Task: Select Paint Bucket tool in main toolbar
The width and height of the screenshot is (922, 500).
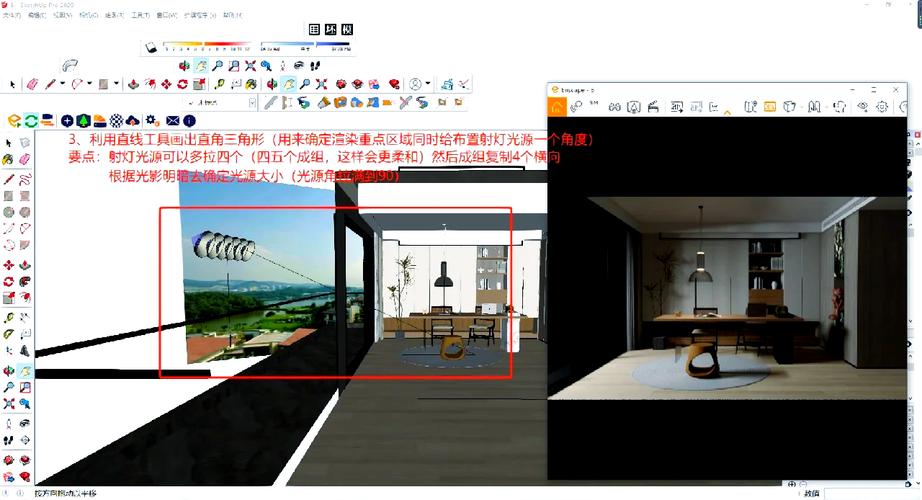Action: (251, 85)
